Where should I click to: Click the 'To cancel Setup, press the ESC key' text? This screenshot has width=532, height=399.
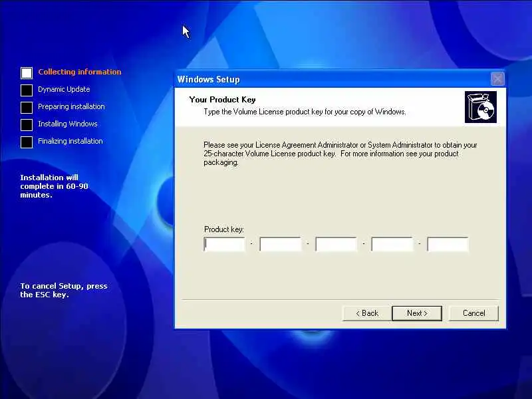[x=64, y=290]
